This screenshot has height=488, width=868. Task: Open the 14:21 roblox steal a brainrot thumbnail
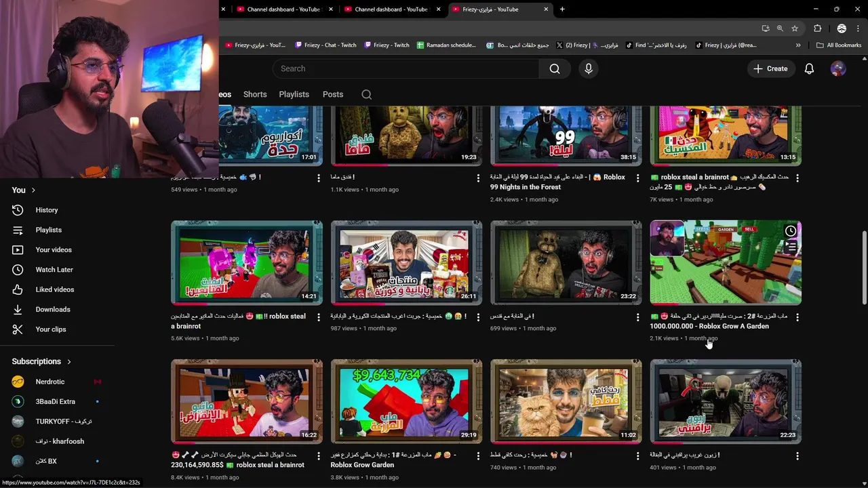click(x=247, y=262)
